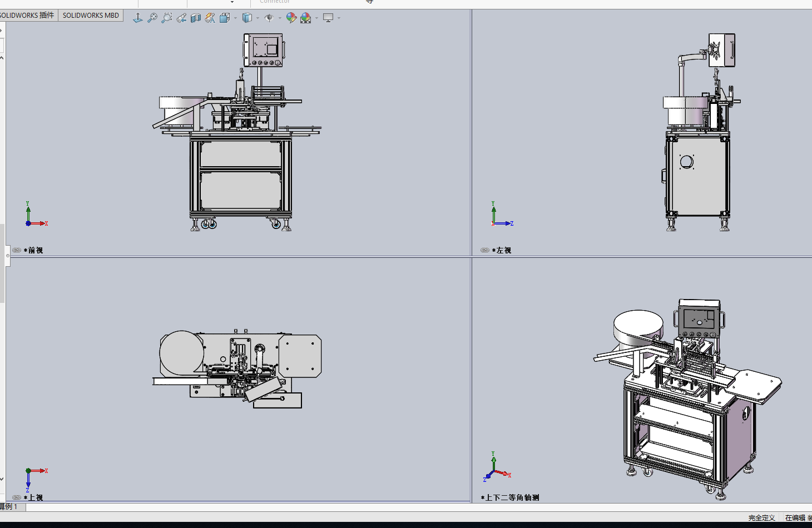Expand the Display Style dropdown arrow

(x=258, y=18)
